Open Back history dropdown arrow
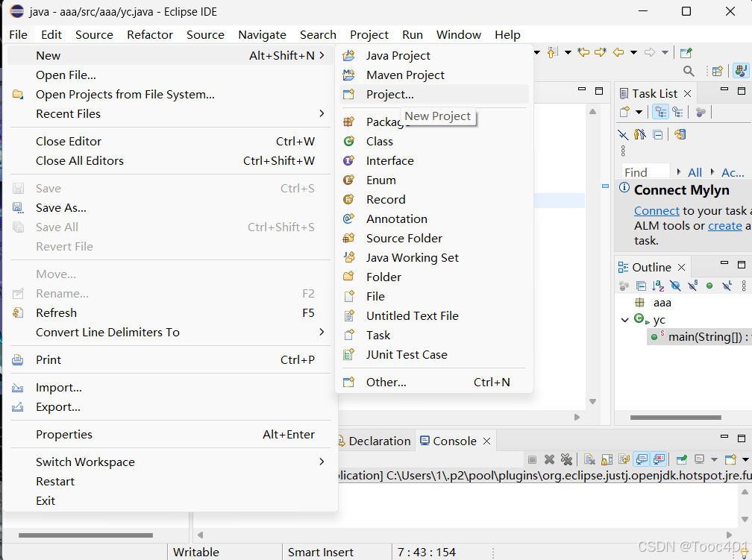The image size is (752, 560). click(x=633, y=52)
